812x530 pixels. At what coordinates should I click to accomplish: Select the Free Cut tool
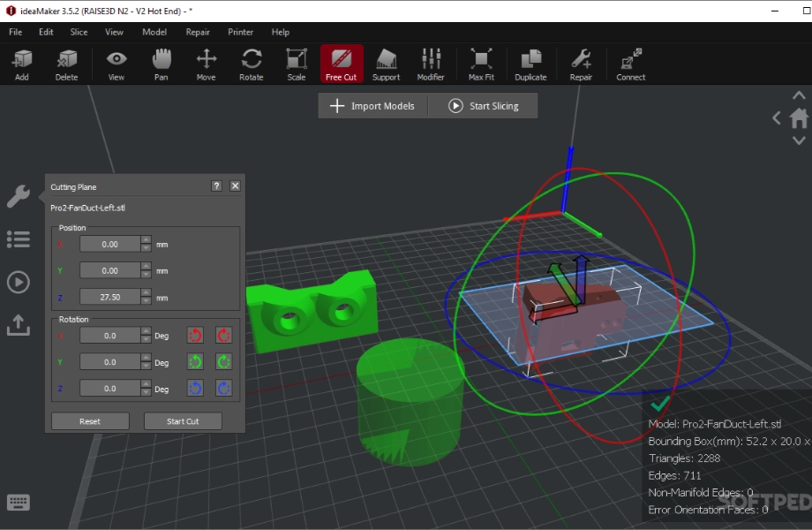pyautogui.click(x=341, y=64)
